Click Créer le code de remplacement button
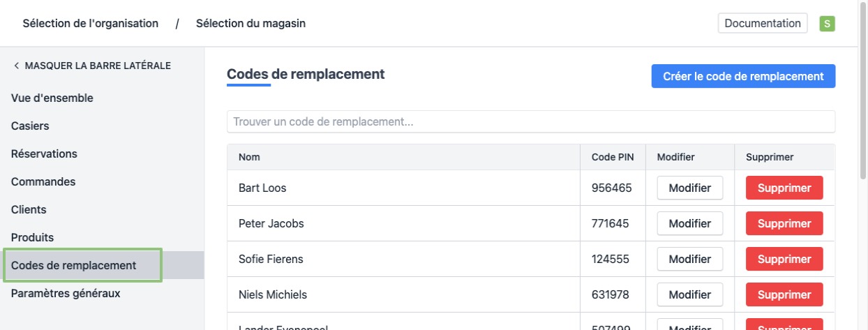This screenshot has width=868, height=330. (x=743, y=77)
